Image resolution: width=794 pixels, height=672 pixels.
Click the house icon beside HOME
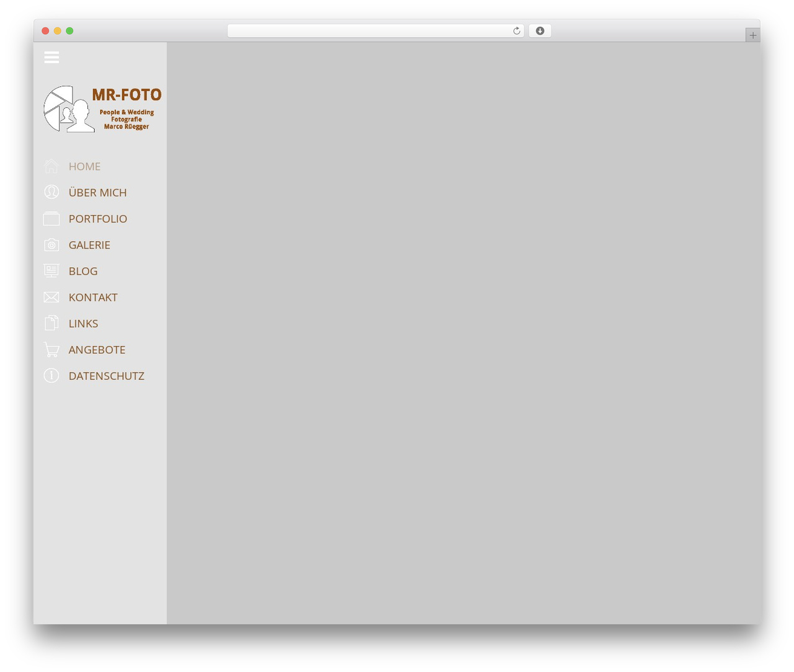click(51, 166)
